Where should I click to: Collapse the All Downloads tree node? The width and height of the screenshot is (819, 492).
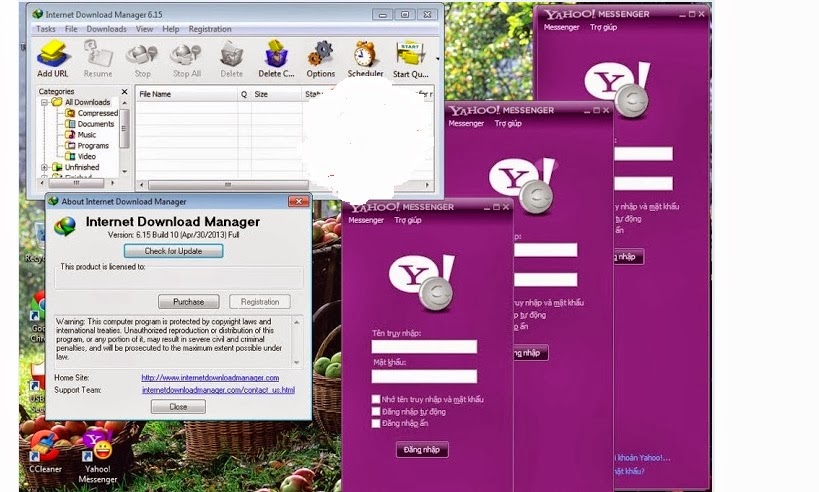coord(44,102)
